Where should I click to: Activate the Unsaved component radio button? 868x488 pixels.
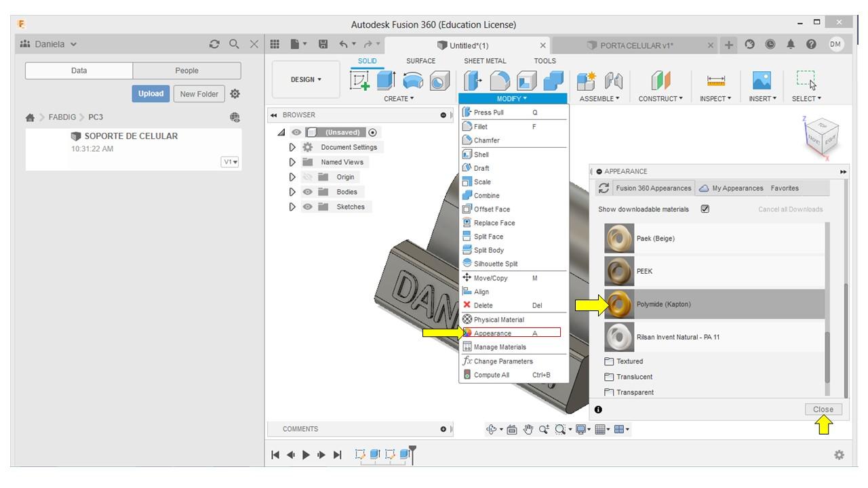point(373,132)
